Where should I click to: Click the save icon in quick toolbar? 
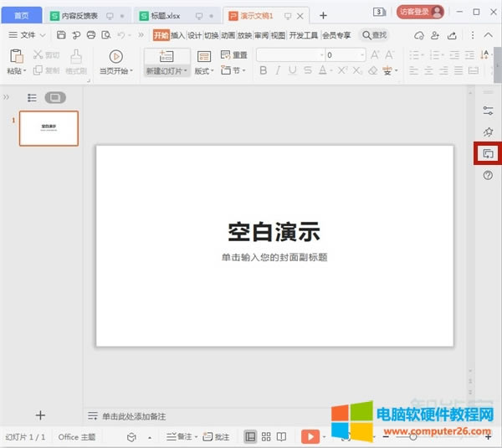(62, 35)
